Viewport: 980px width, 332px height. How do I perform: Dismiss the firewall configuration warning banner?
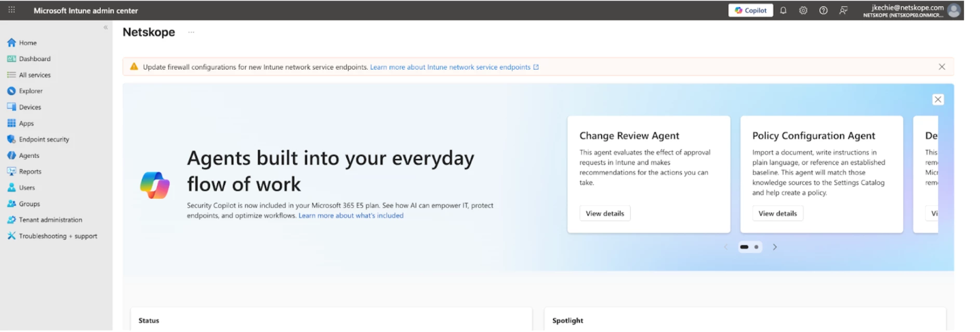click(x=942, y=67)
